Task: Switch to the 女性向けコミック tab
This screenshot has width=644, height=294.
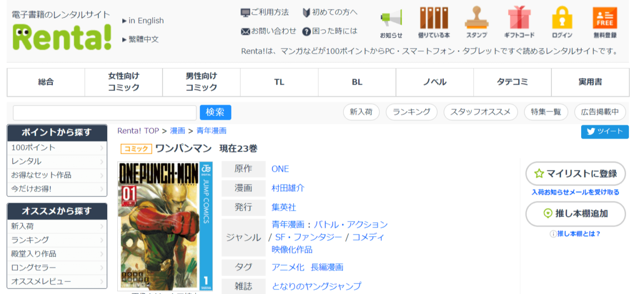Action: pyautogui.click(x=124, y=82)
